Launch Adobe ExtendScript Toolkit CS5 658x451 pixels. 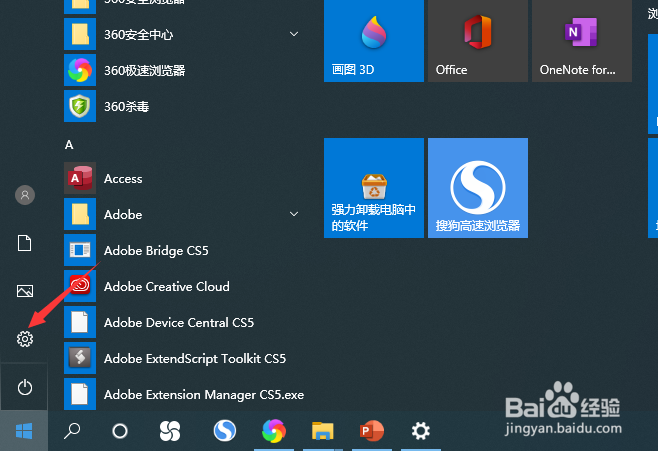click(185, 359)
